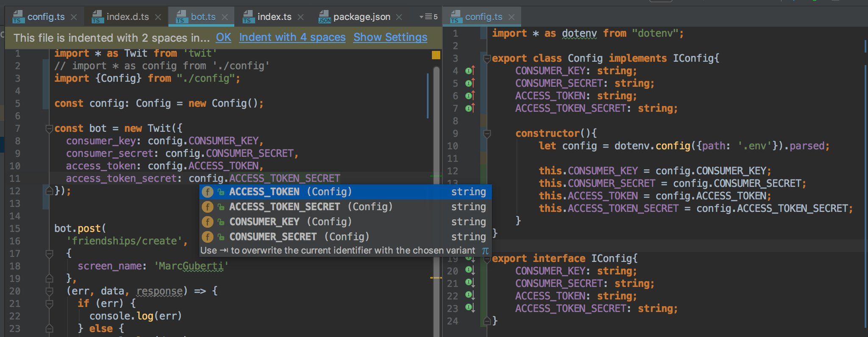This screenshot has width=868, height=337.
Task: Switch to the index.d.ts tab
Action: [x=127, y=17]
